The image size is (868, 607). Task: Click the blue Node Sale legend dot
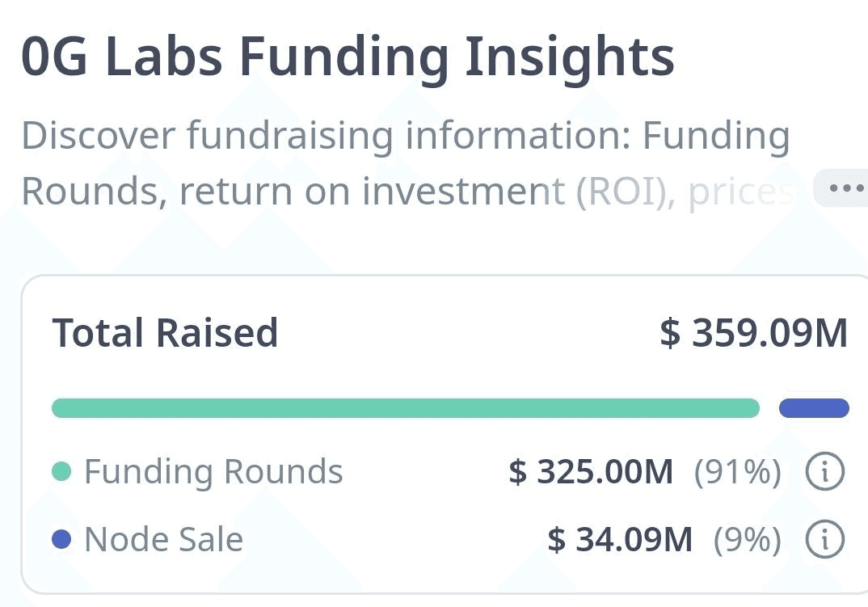(x=61, y=539)
